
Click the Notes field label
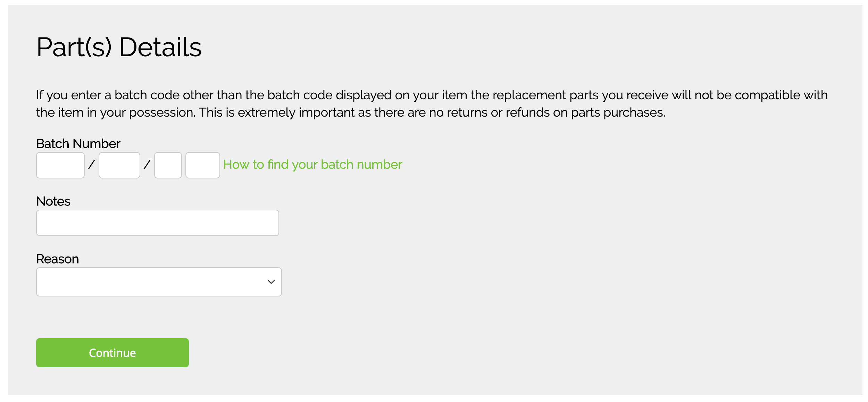[x=53, y=201]
